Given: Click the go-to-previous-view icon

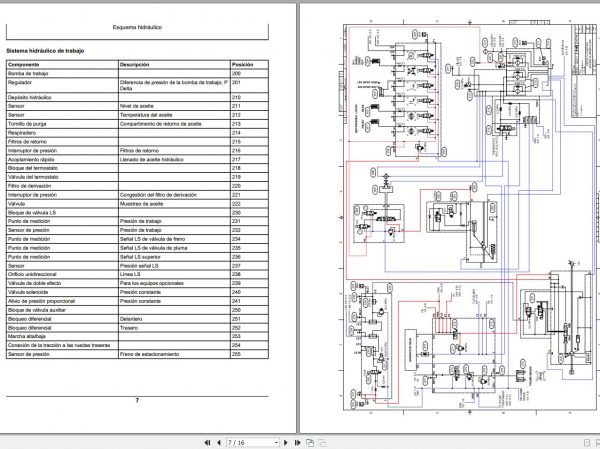Looking at the screenshot, I should (310, 442).
